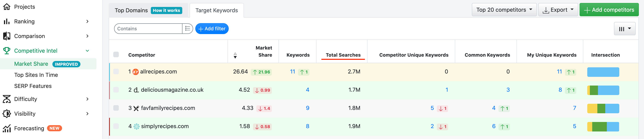Click the Difficulty sidebar icon
The width and height of the screenshot is (644, 139).
tap(7, 99)
